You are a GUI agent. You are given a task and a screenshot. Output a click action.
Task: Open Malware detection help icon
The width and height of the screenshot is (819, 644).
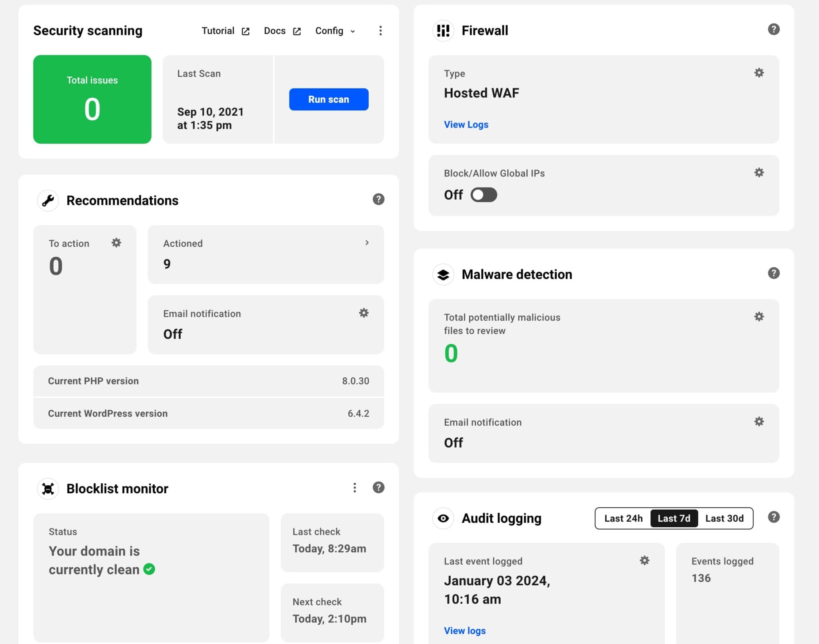pyautogui.click(x=773, y=273)
